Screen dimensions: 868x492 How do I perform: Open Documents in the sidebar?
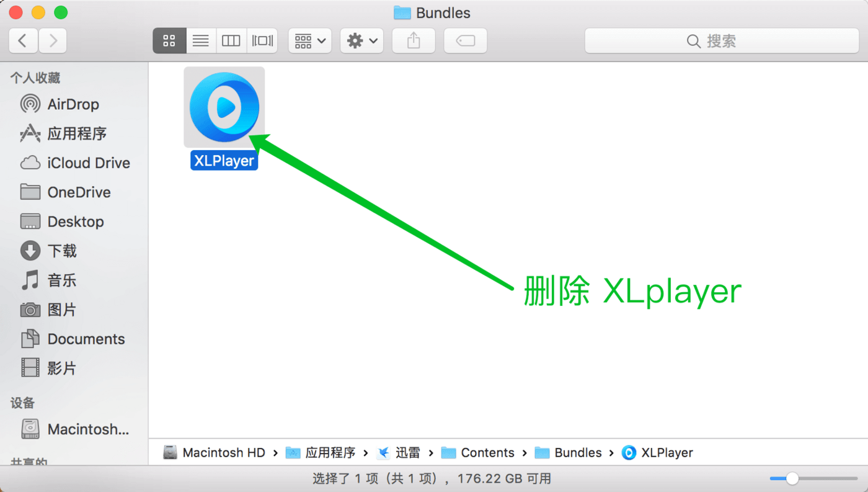pos(73,339)
